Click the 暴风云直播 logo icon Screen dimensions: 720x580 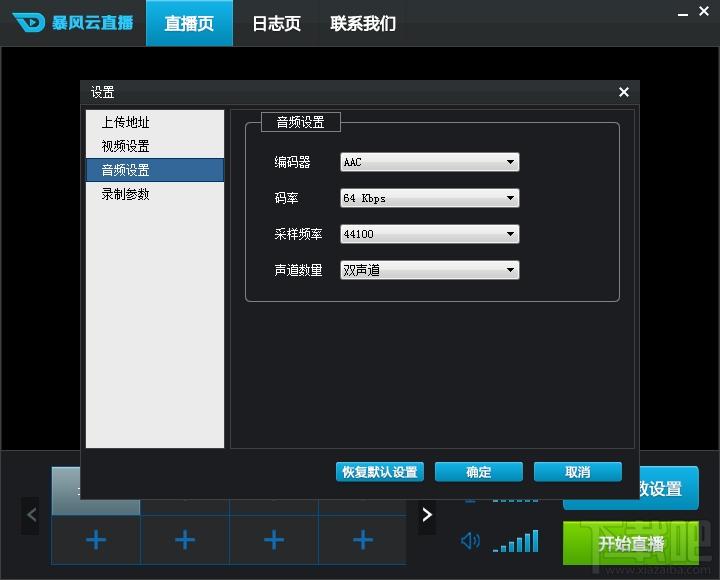coord(28,22)
